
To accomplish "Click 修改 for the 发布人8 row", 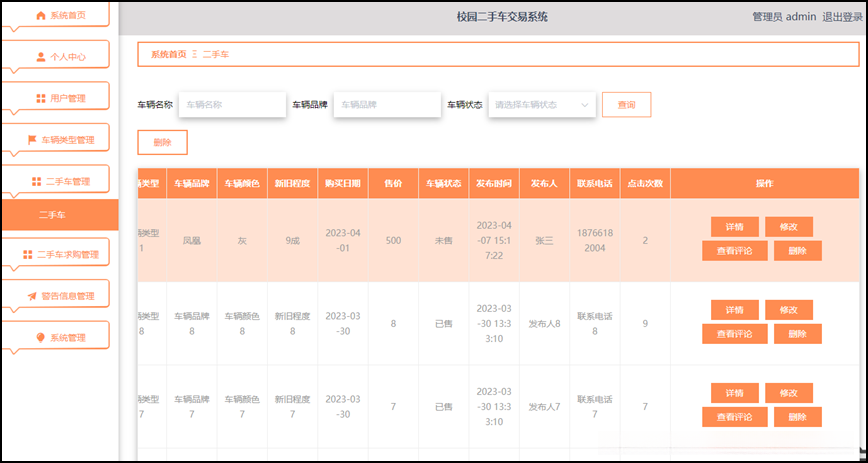I will point(789,310).
